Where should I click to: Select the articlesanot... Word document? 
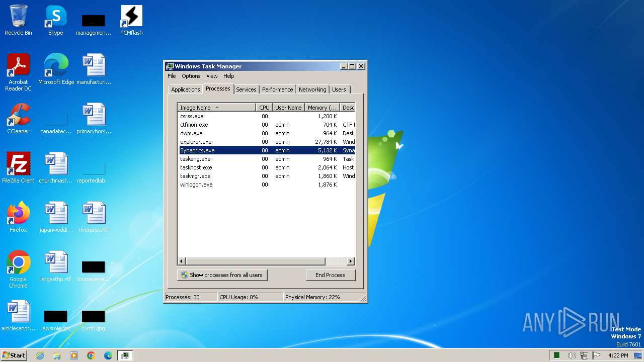(x=18, y=316)
